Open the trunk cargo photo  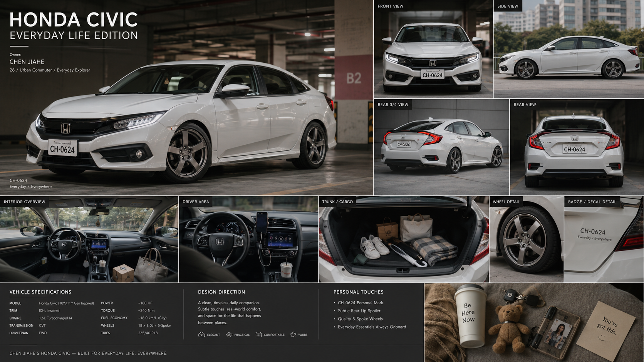tap(404, 239)
